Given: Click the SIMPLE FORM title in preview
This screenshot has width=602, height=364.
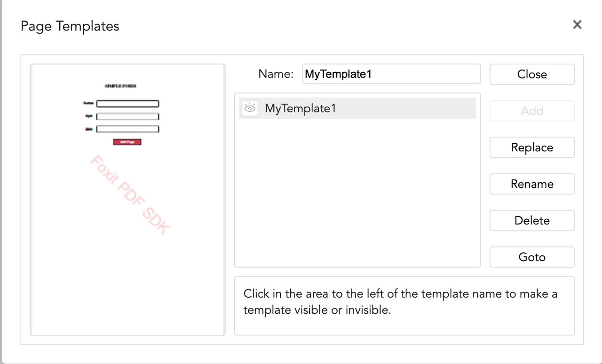Looking at the screenshot, I should 120,86.
